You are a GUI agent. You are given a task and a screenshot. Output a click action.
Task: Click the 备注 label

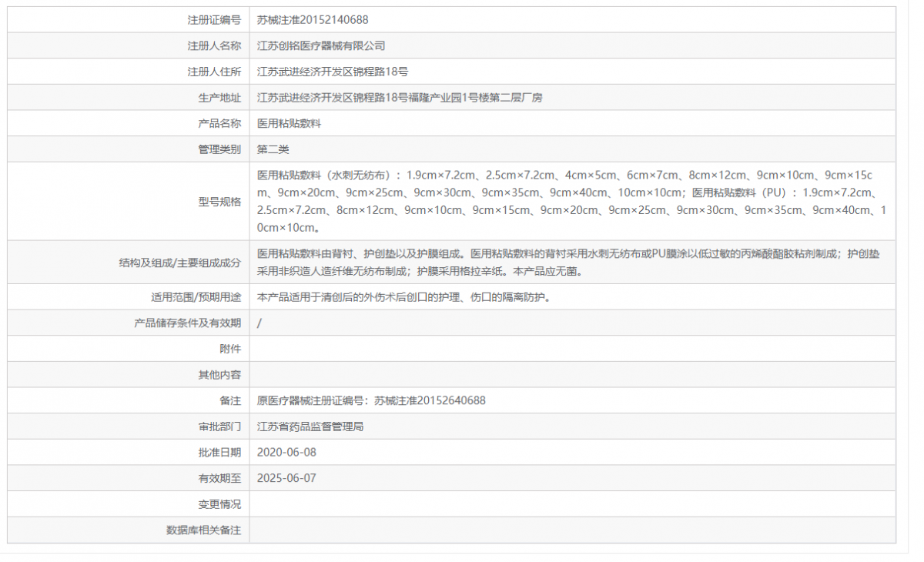tap(230, 400)
